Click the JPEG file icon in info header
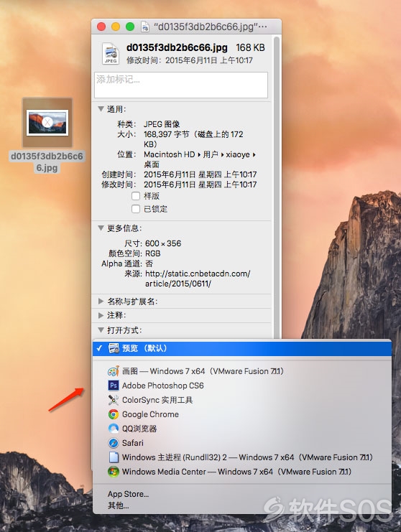Image resolution: width=401 pixels, height=532 pixels. 111,53
